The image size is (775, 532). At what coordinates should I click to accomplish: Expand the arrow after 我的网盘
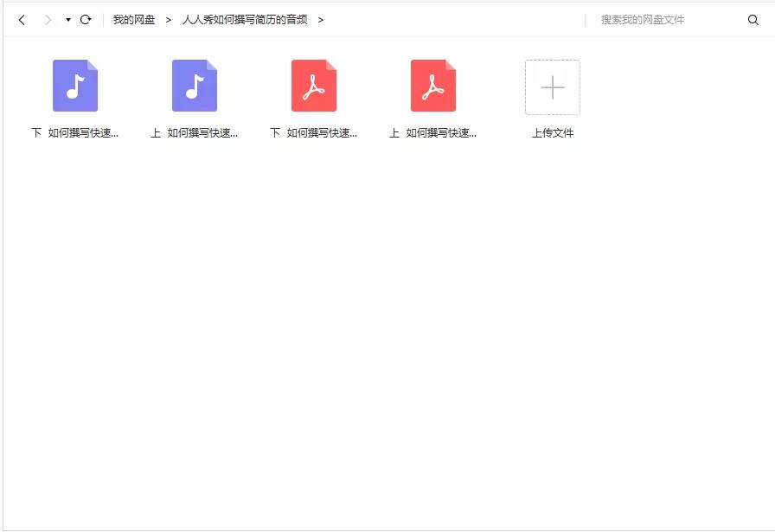pos(169,20)
